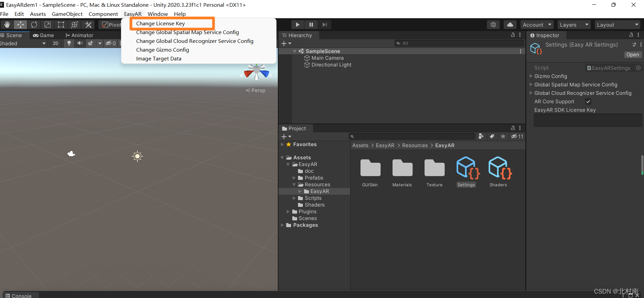Uncheck AR Core Support checkbox

point(588,102)
